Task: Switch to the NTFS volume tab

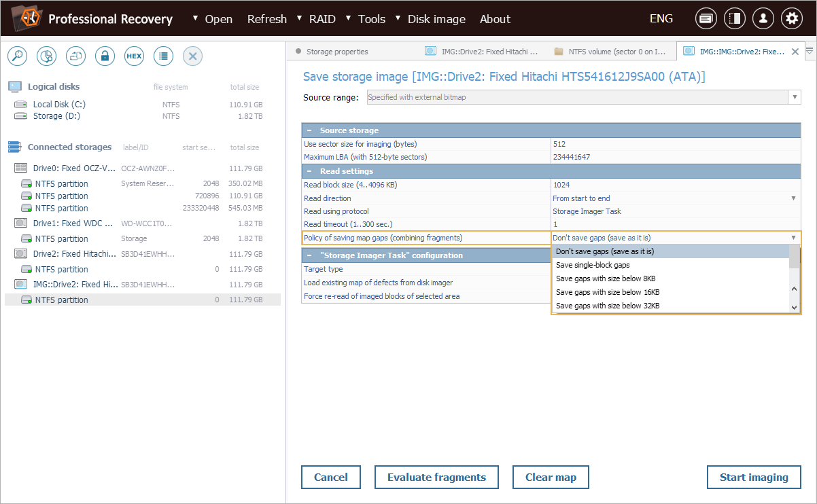Action: coord(612,51)
